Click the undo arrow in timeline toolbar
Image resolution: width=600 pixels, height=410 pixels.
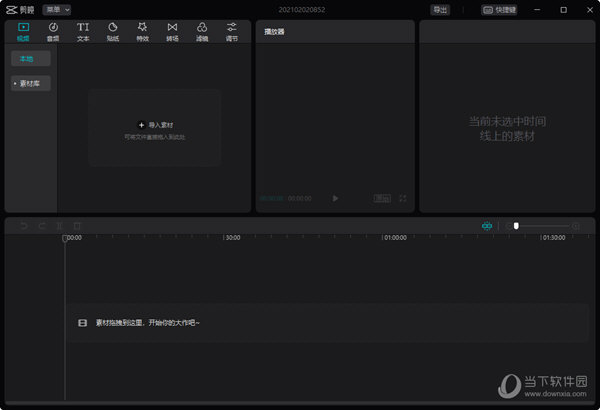pyautogui.click(x=24, y=226)
